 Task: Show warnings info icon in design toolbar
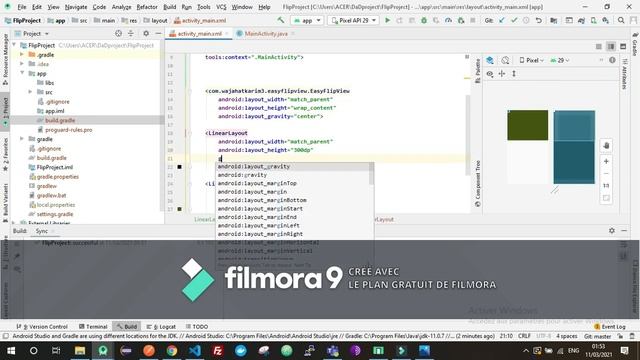pyautogui.click(x=612, y=60)
